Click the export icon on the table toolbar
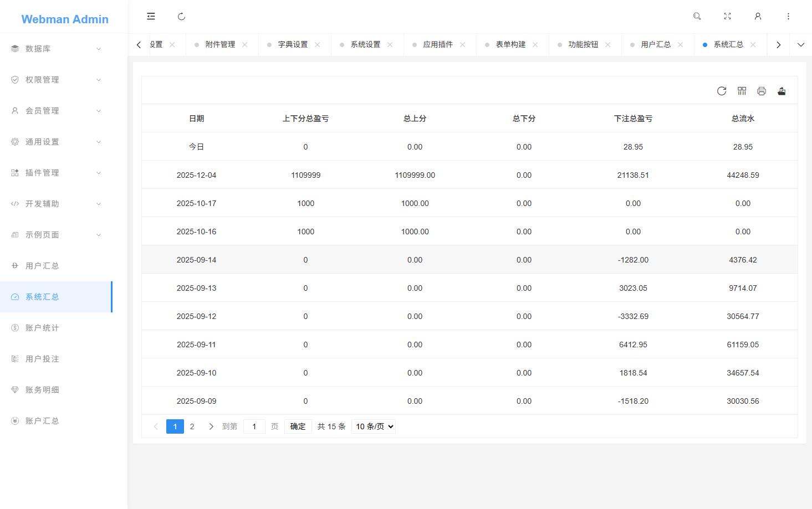This screenshot has height=509, width=812. coord(782,91)
